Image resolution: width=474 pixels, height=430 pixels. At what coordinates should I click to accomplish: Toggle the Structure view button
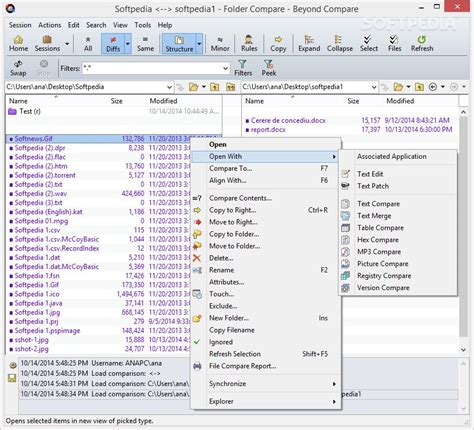[179, 44]
